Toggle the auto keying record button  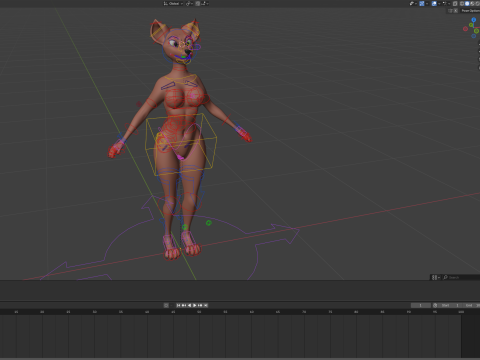tap(166, 305)
